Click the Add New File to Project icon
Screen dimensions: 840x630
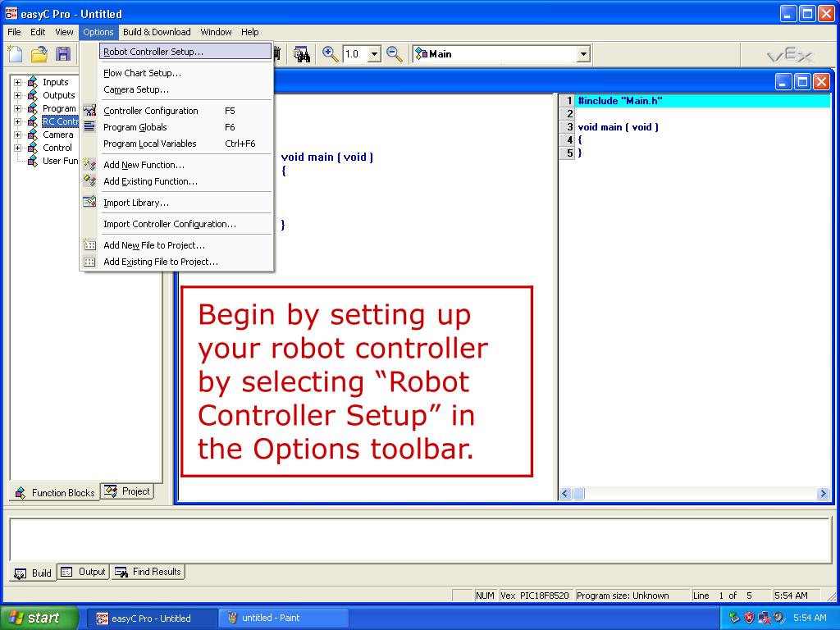pos(89,245)
